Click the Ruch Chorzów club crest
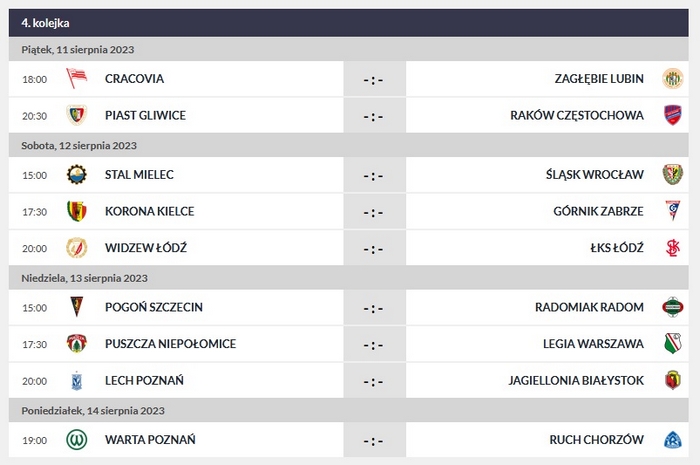 672,439
